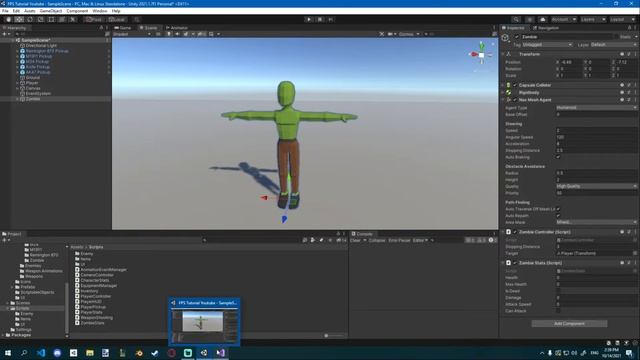Toggle the Auto Repath checkbox
The height and width of the screenshot is (360, 640).
pos(558,216)
